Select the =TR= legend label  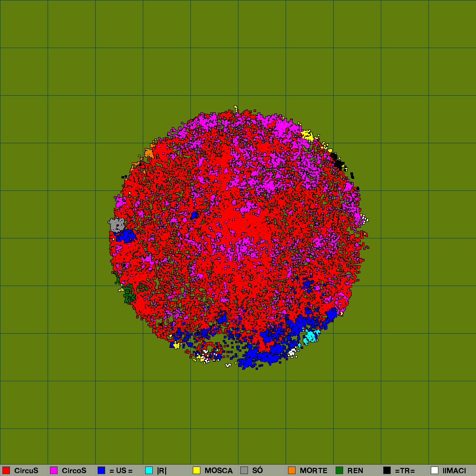coord(405,471)
